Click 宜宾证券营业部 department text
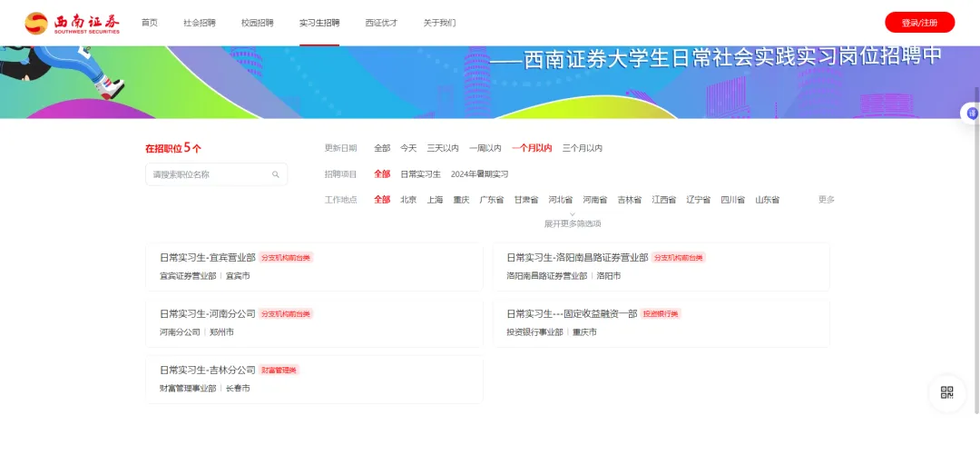The height and width of the screenshot is (455, 980). click(x=188, y=275)
